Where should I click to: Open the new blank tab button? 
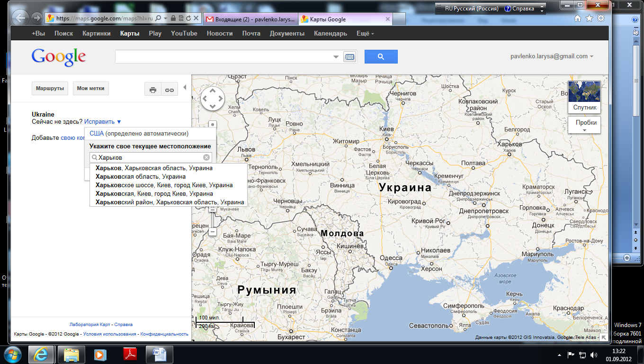tap(400, 19)
